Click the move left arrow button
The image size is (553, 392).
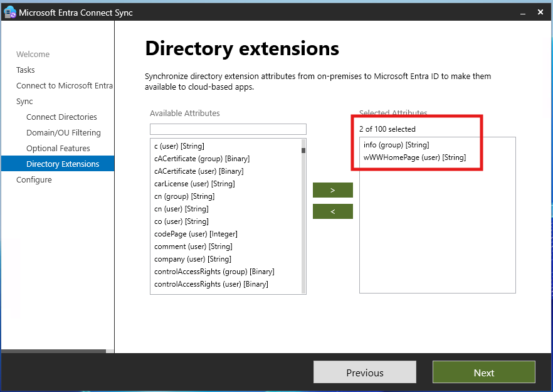point(332,211)
